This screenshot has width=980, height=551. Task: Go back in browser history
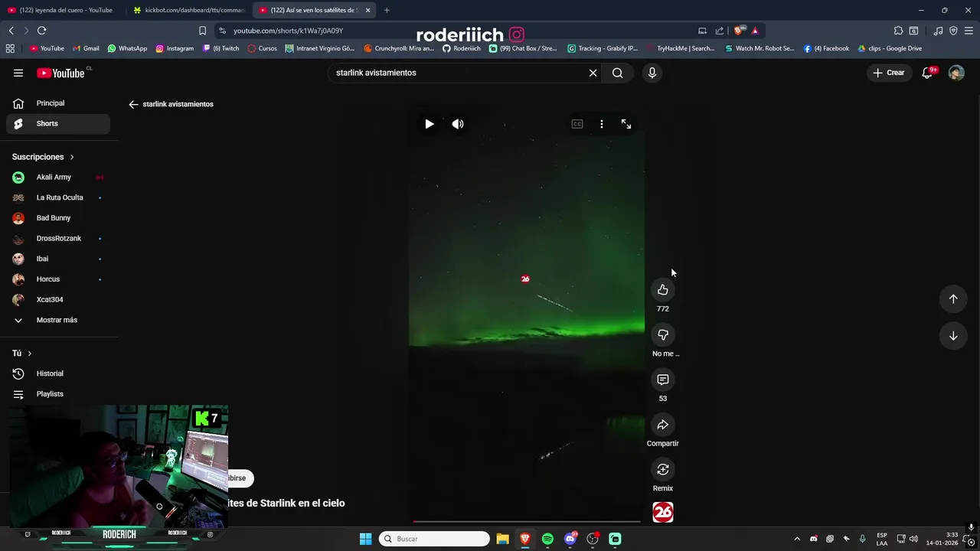click(x=11, y=31)
